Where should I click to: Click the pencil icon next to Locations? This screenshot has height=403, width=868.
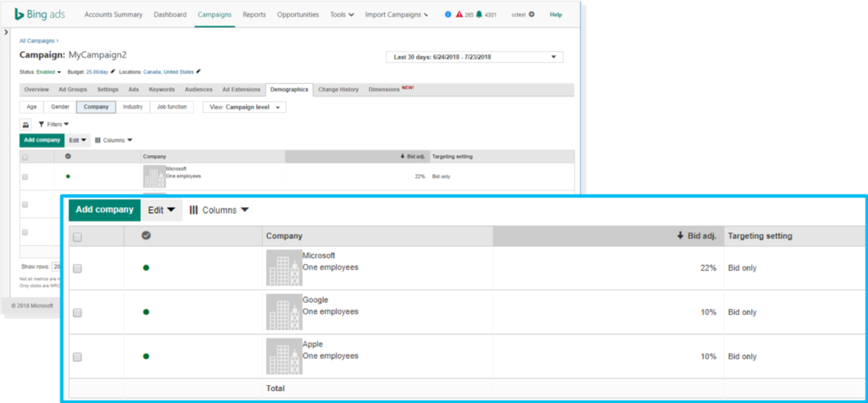pos(198,71)
